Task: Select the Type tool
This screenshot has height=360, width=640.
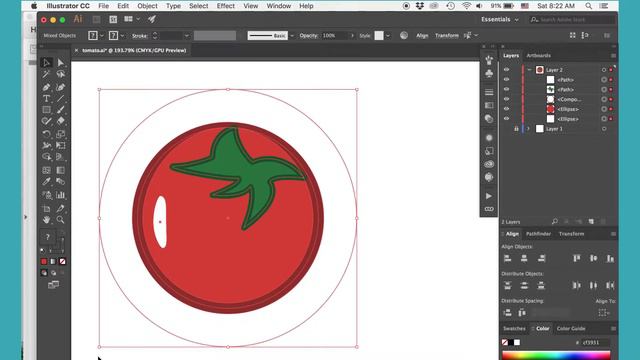Action: [47, 98]
